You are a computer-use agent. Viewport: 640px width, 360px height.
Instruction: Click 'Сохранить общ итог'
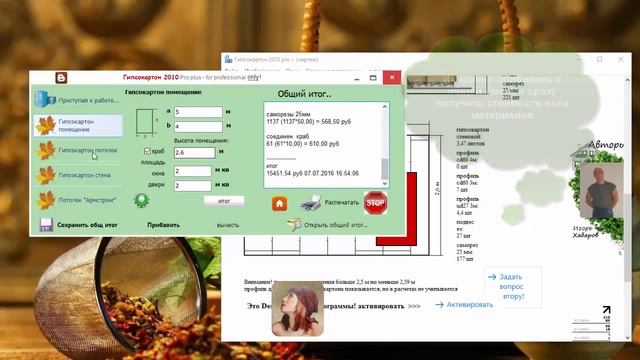(x=87, y=225)
